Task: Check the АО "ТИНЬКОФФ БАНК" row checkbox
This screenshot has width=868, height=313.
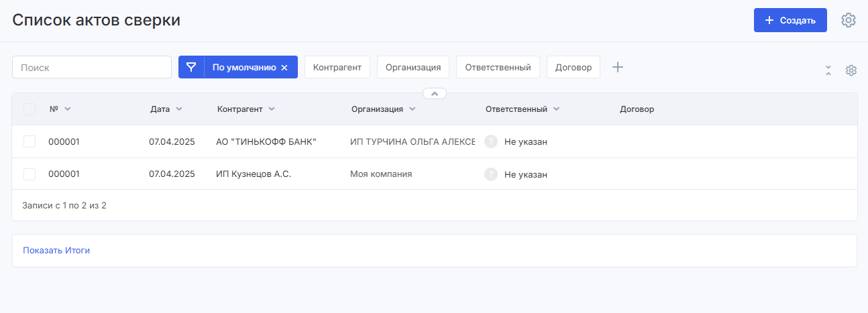Action: [x=30, y=141]
